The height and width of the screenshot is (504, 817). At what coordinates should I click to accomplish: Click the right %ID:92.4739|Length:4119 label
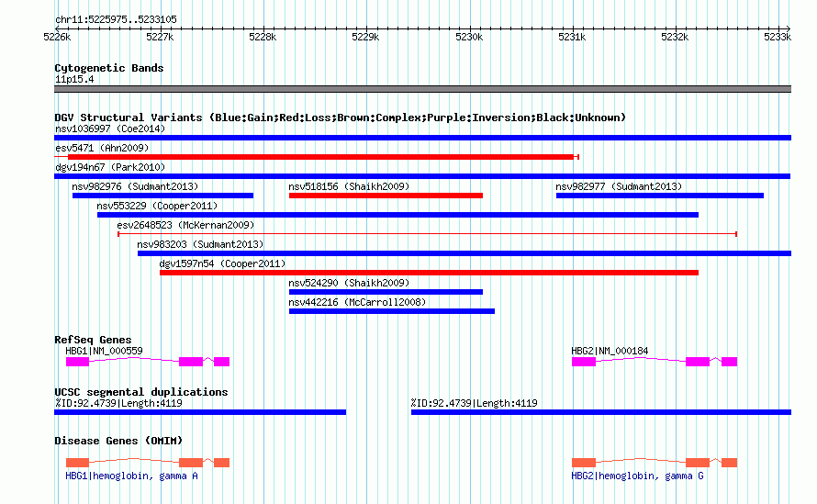tap(475, 403)
